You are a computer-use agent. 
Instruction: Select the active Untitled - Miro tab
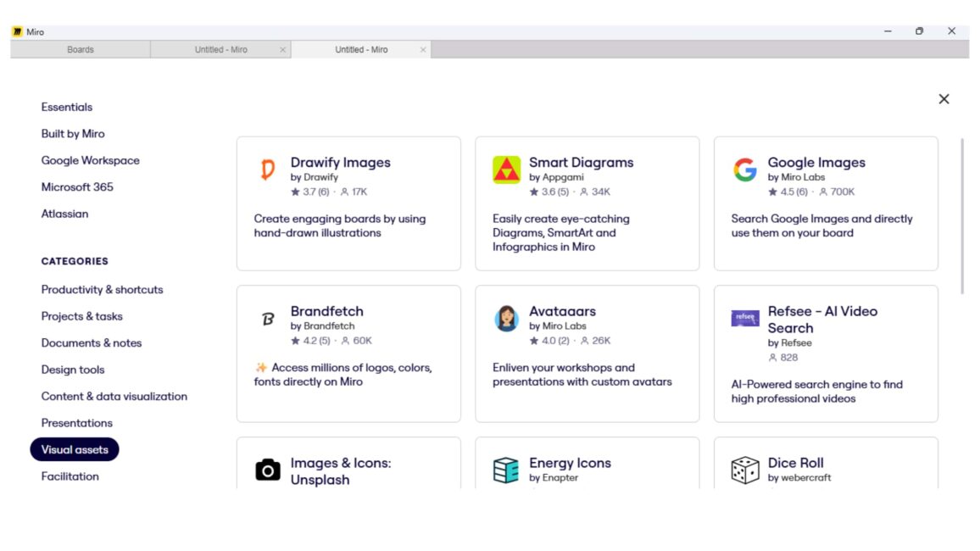click(x=360, y=50)
